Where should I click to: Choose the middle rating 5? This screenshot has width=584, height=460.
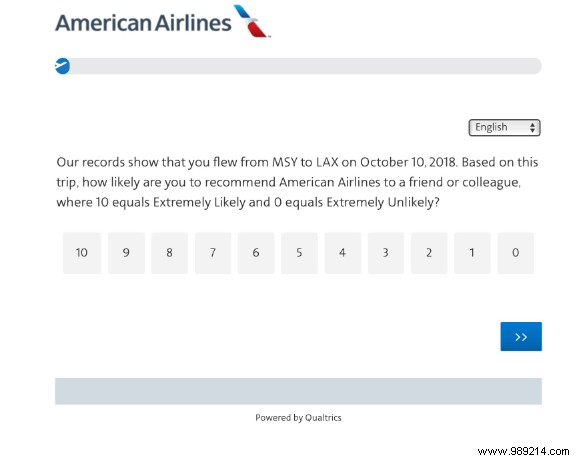coord(299,253)
